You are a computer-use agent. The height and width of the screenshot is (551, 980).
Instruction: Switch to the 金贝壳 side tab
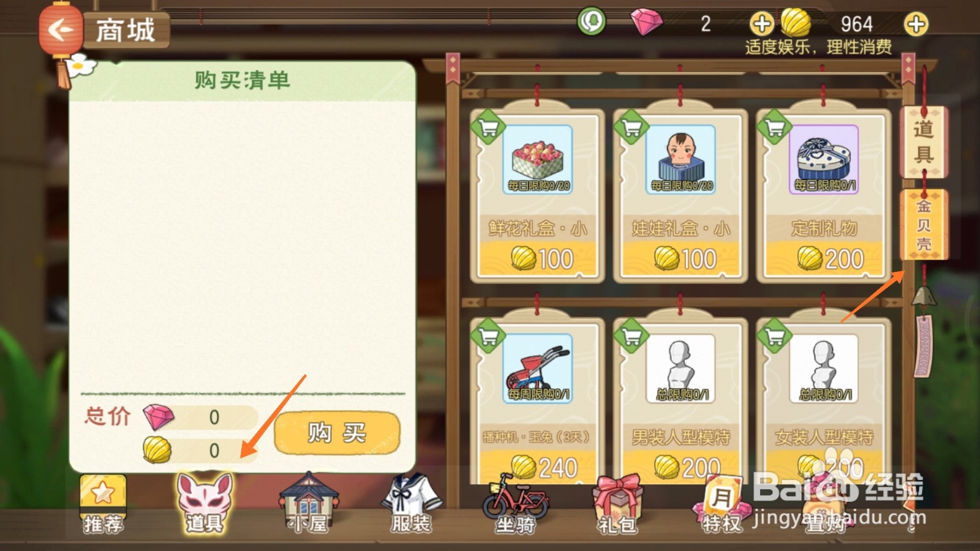pyautogui.click(x=924, y=225)
